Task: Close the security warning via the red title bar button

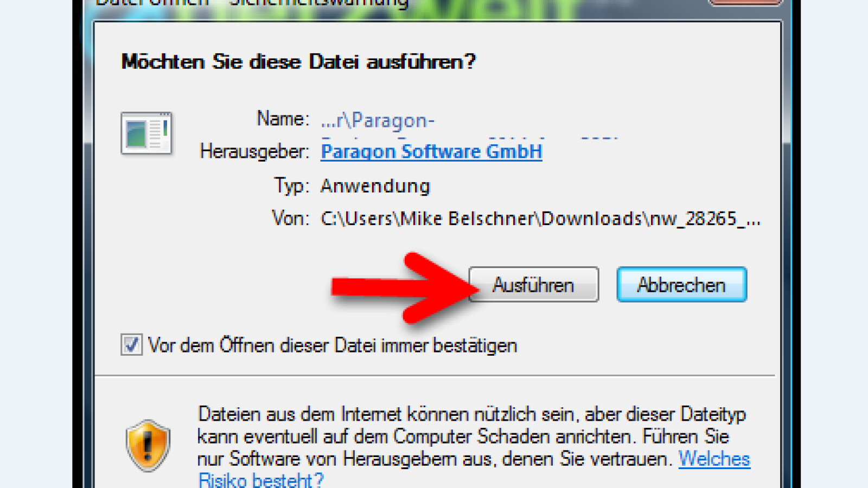Action: (x=744, y=2)
